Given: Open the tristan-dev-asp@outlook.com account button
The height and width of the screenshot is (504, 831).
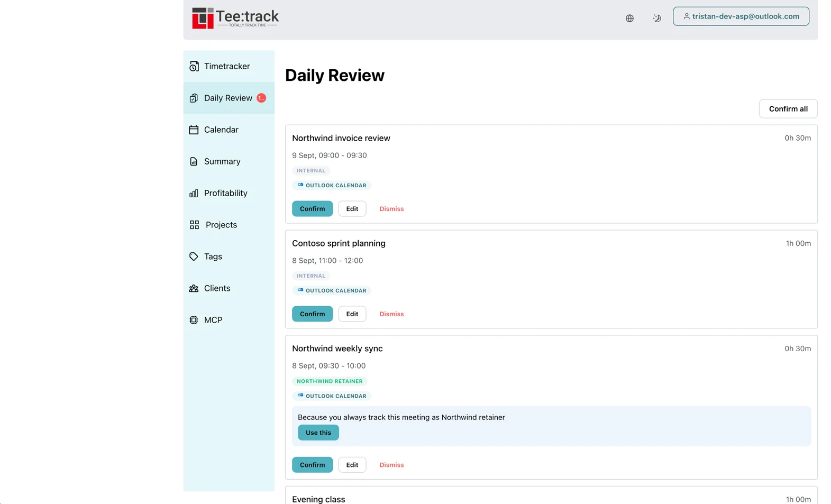Looking at the screenshot, I should [741, 16].
